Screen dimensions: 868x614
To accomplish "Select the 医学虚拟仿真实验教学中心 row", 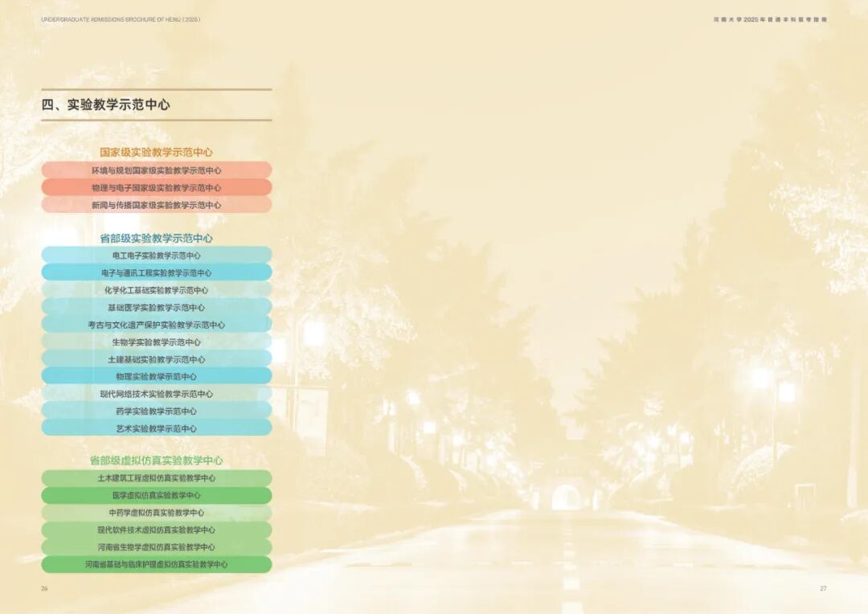I will coord(157,495).
